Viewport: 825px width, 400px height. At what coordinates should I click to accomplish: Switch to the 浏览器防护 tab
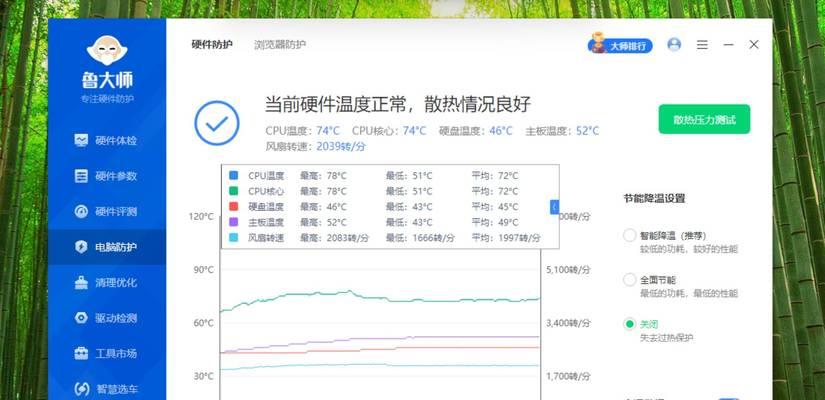280,45
